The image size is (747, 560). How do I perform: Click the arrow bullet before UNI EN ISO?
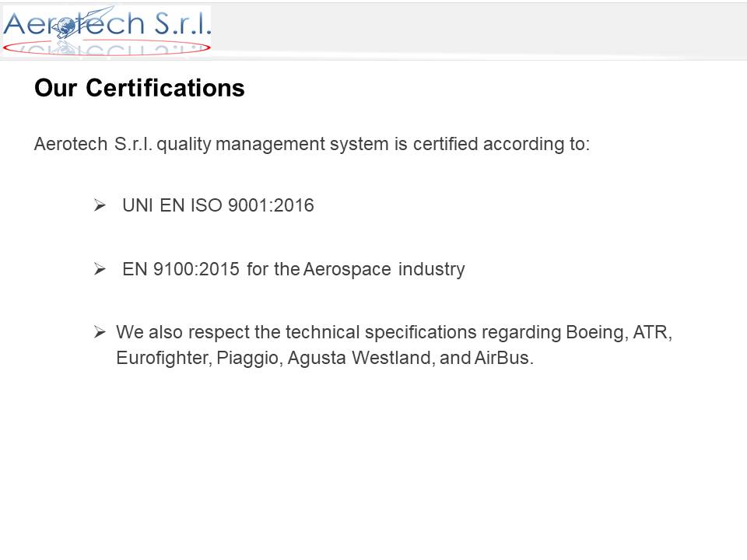click(100, 205)
